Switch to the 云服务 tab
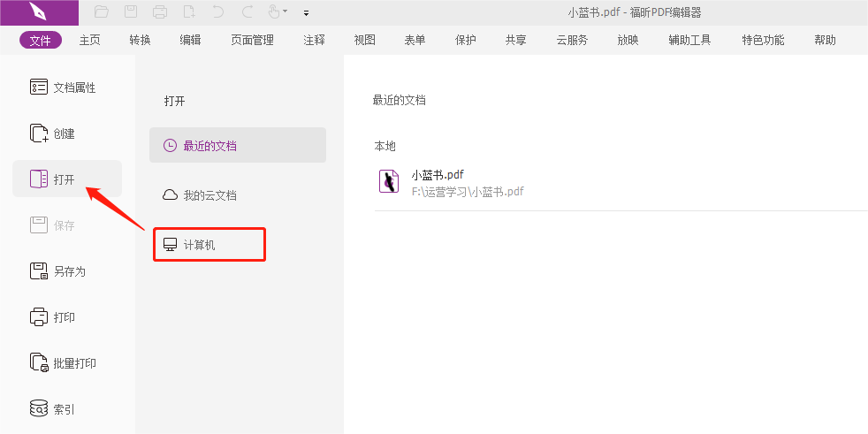The width and height of the screenshot is (868, 434). coord(573,41)
